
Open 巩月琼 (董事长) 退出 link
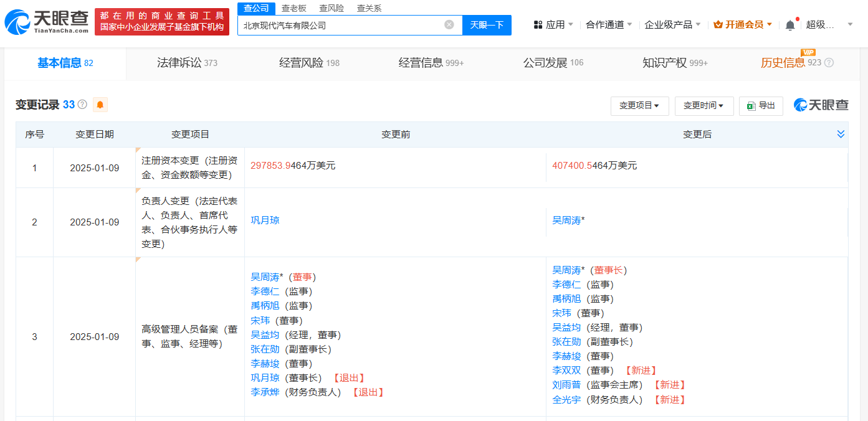tap(265, 378)
